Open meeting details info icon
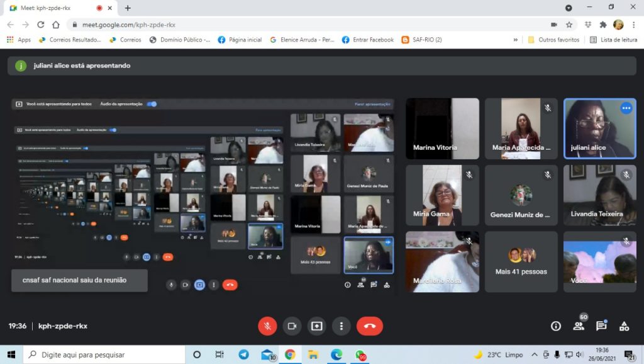Image resolution: width=644 pixels, height=364 pixels. pos(556,326)
